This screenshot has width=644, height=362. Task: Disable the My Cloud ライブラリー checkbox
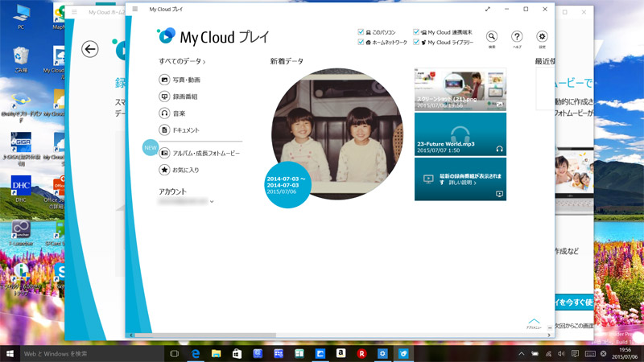[416, 42]
